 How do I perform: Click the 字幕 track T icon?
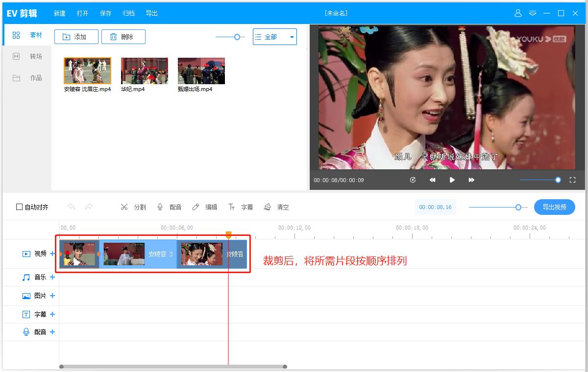click(x=26, y=314)
